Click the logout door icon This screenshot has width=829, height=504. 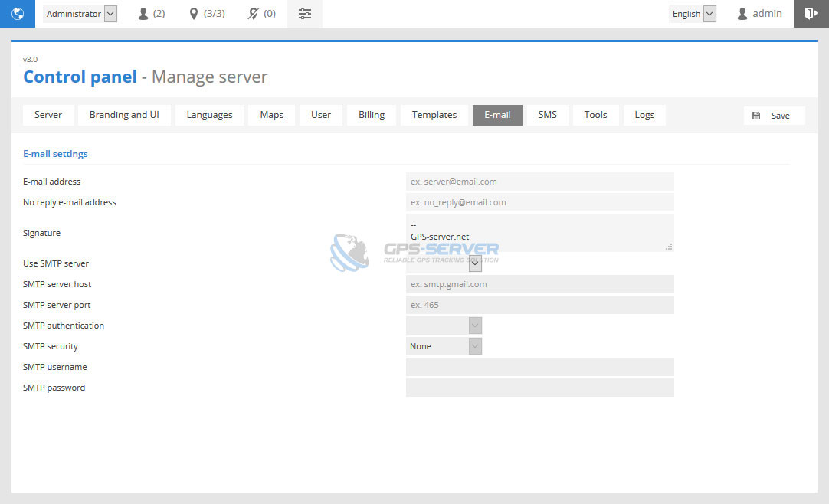[811, 14]
